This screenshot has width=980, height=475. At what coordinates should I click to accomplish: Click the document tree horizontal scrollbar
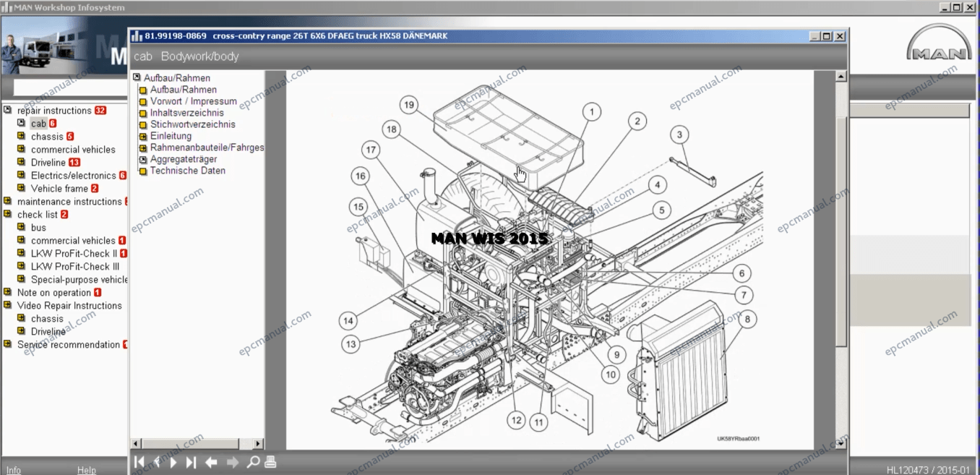point(197,443)
